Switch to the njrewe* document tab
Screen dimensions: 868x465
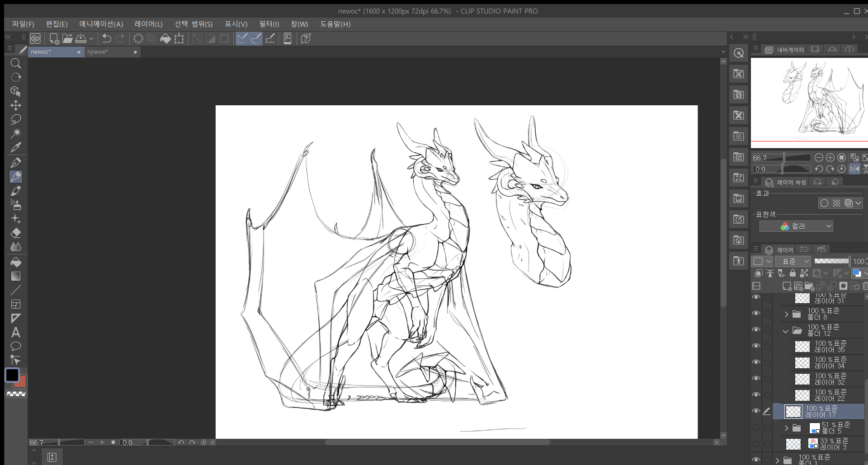coord(98,52)
